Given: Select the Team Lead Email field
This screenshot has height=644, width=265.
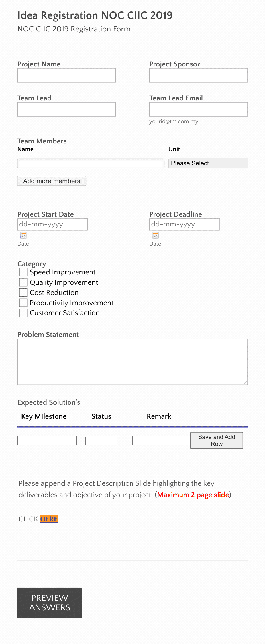Looking at the screenshot, I should click(198, 109).
